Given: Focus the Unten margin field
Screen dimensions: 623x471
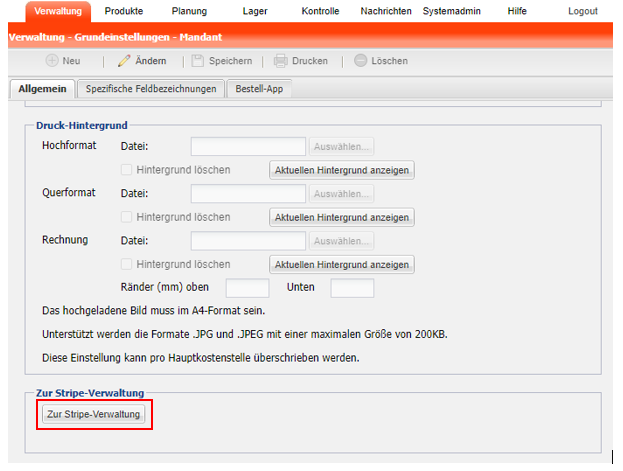Looking at the screenshot, I should (x=351, y=288).
